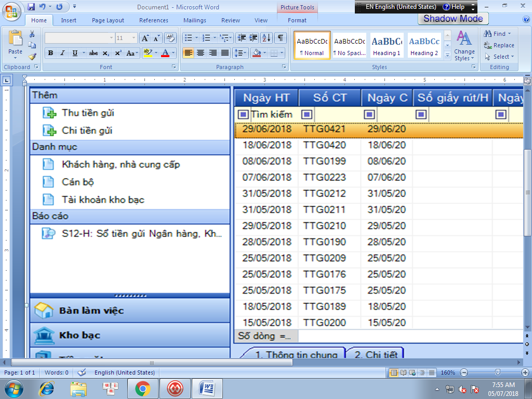Viewport: 532px width, 399px height.
Task: Open Word Help question mark icon
Action: point(526,20)
